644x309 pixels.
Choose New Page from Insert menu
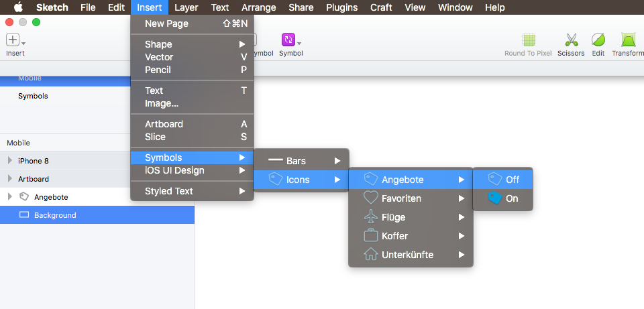(x=193, y=24)
